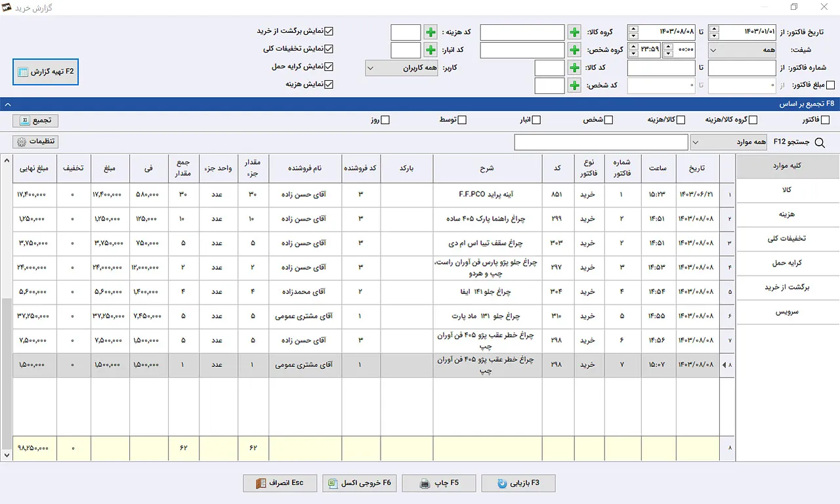This screenshot has width=840, height=504.
Task: Select کرایه حمل tab in sidebar
Action: [x=788, y=263]
